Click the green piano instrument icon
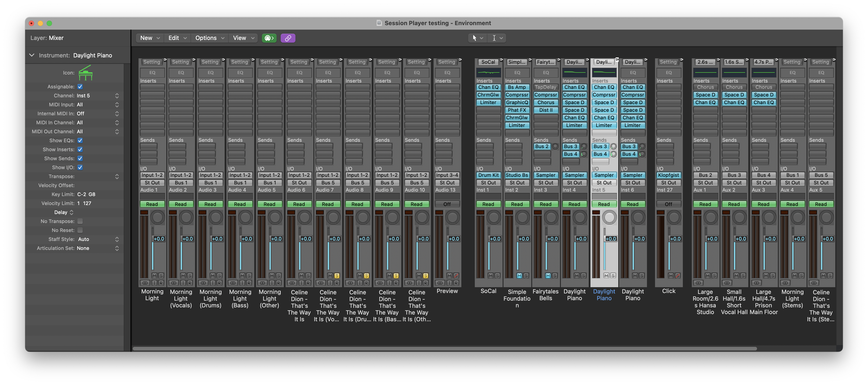The image size is (868, 385). 85,73
